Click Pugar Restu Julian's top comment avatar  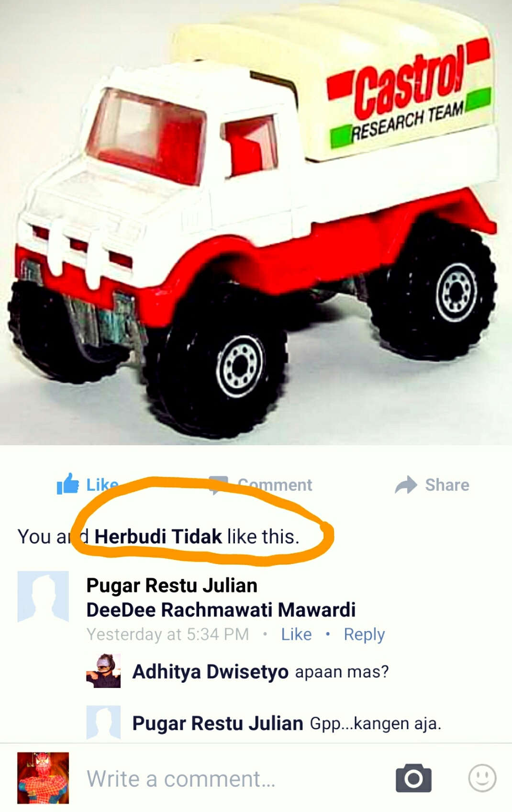pyautogui.click(x=43, y=596)
